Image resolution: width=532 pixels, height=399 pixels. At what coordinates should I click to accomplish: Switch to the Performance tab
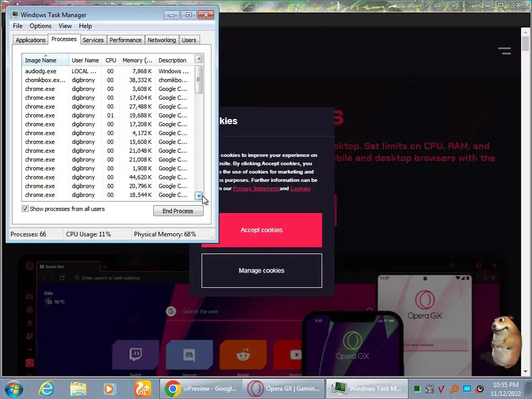point(125,40)
